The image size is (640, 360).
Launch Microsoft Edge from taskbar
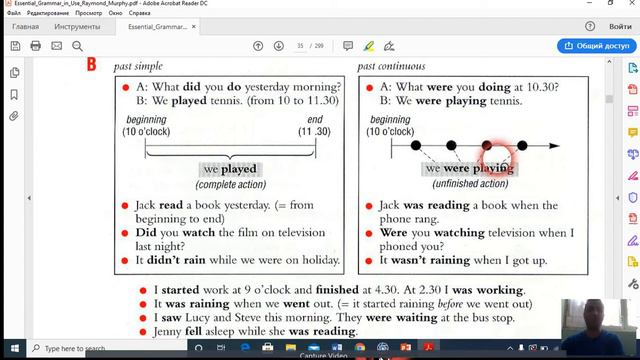[x=245, y=348]
